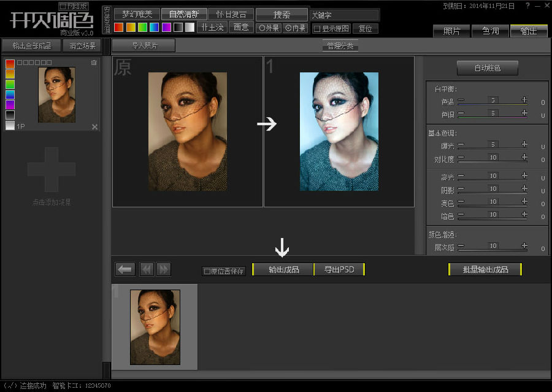Image resolution: width=552 pixels, height=392 pixels.
Task: Click the 关键字 search input field
Action: click(343, 15)
